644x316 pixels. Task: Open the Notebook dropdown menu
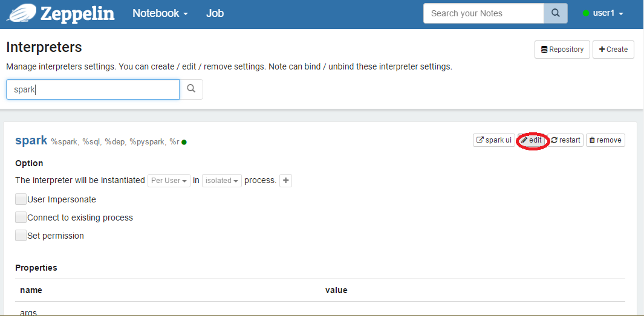(x=160, y=13)
